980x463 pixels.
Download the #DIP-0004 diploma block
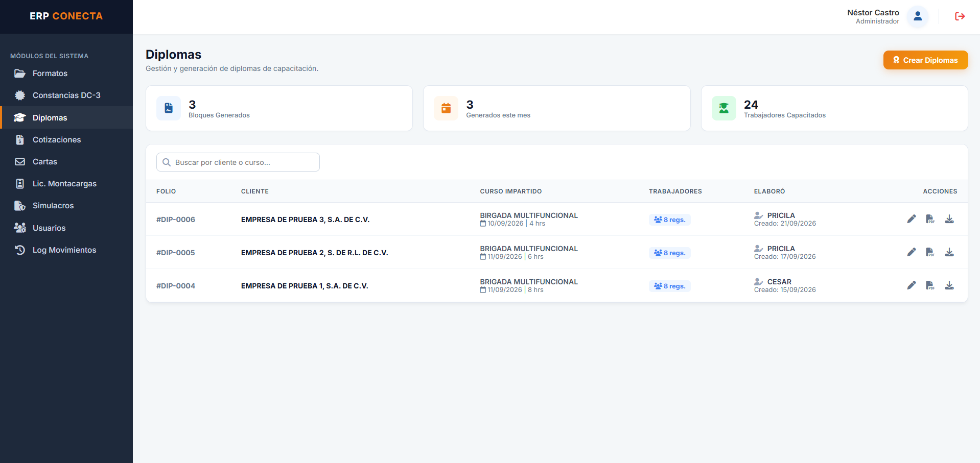(x=949, y=285)
